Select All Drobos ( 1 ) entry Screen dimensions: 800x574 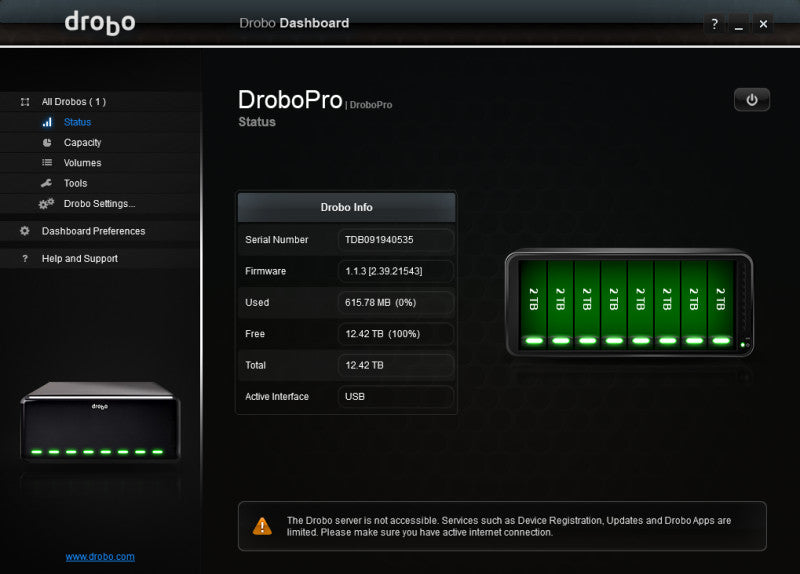coord(74,102)
